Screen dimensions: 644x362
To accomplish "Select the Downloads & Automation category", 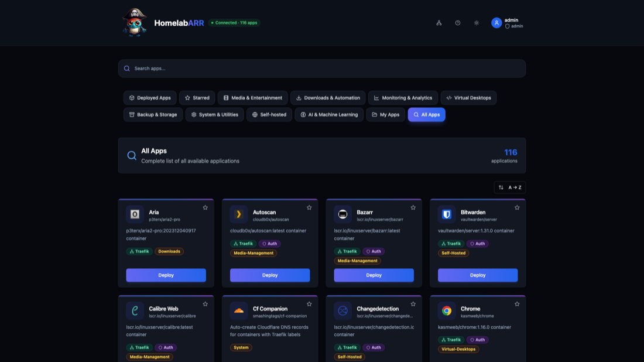I will point(328,98).
